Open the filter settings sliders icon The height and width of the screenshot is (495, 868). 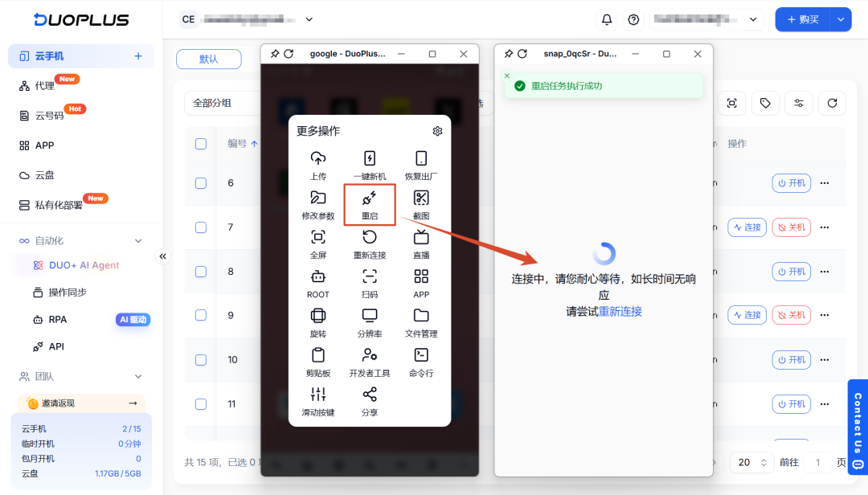[x=798, y=103]
